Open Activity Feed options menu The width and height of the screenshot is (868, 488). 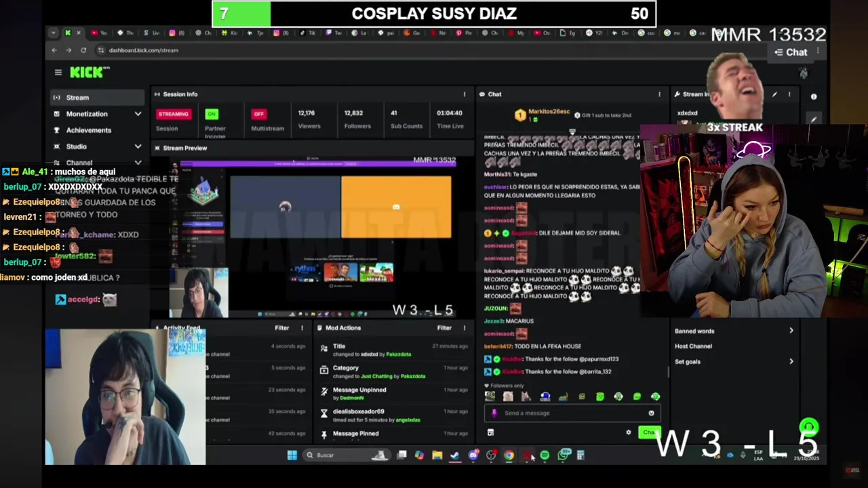click(302, 328)
